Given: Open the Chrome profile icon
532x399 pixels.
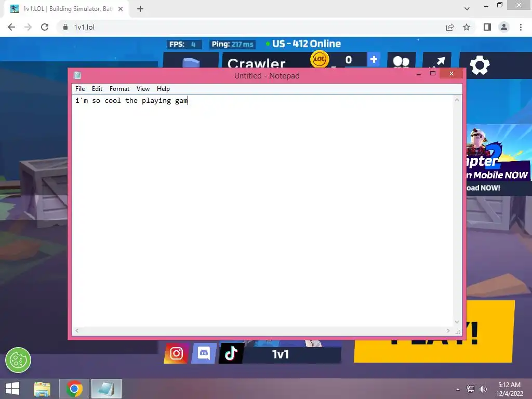Looking at the screenshot, I should point(504,27).
